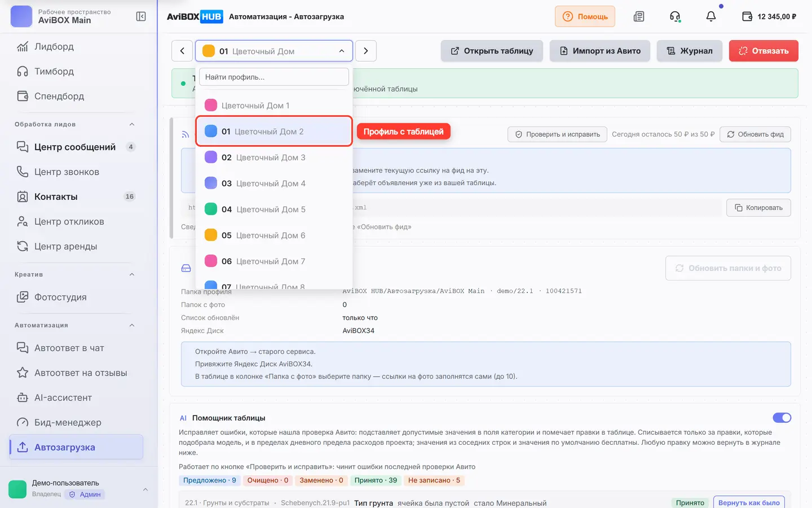Screen dimensions: 812x508
Task: Click Импорт из Авито button
Action: [x=600, y=51]
